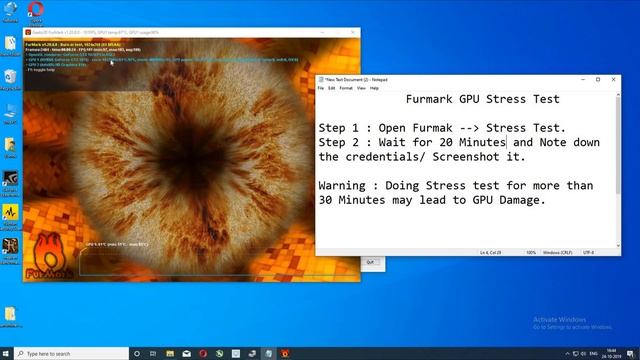Viewport: 640px width, 360px height.
Task: Open Notepad Format menu
Action: (x=346, y=88)
